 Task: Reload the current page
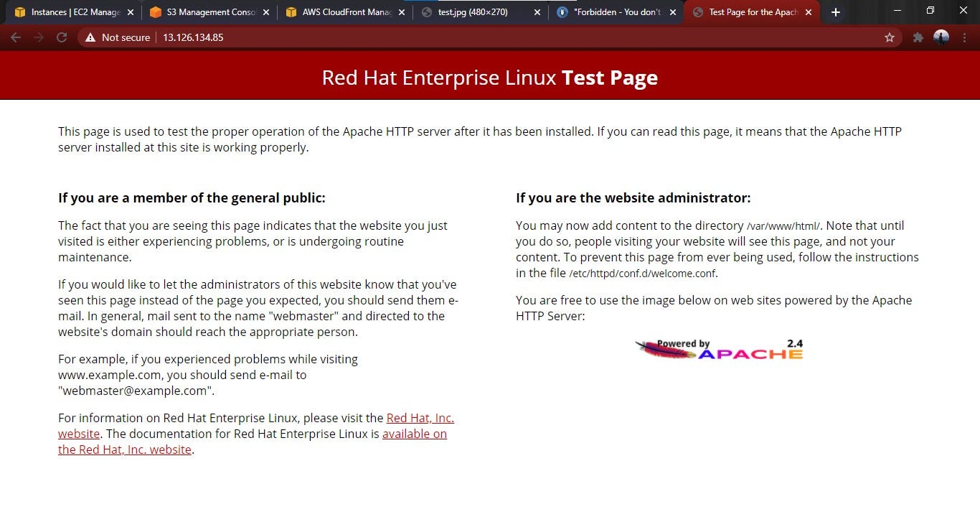click(x=62, y=37)
